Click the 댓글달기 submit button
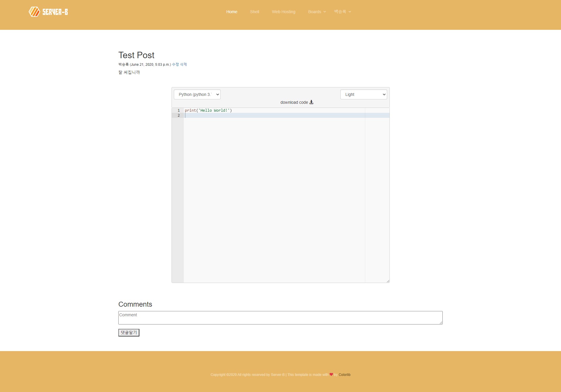 (x=129, y=332)
